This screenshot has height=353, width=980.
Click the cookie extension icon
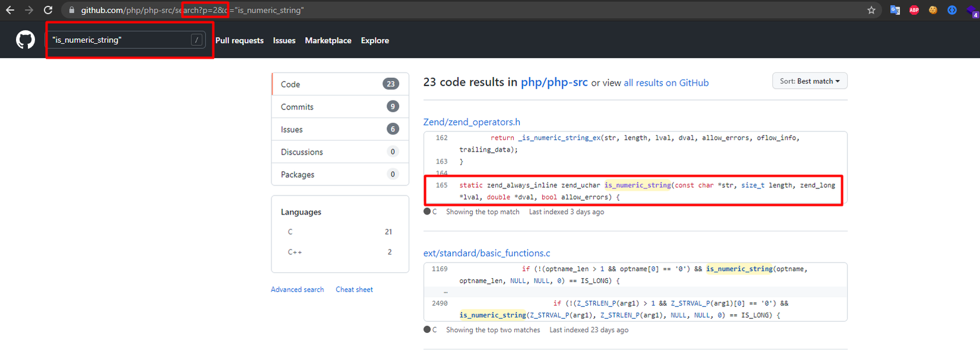click(933, 10)
